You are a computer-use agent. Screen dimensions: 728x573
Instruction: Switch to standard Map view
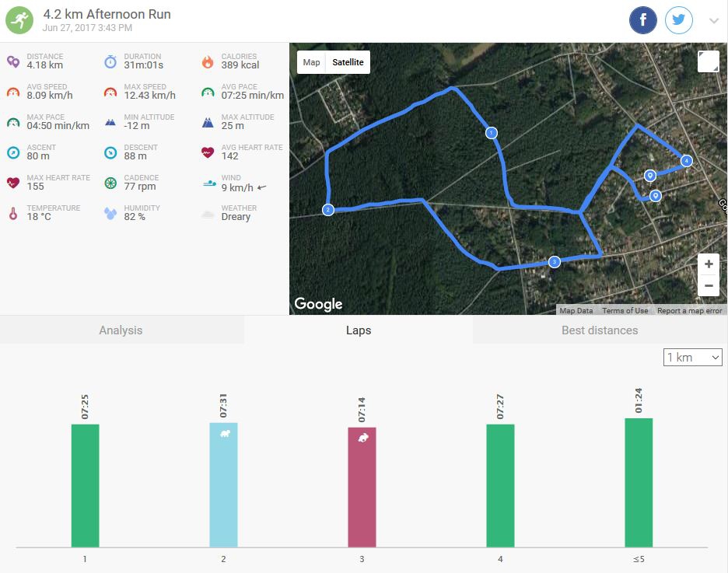(x=311, y=62)
